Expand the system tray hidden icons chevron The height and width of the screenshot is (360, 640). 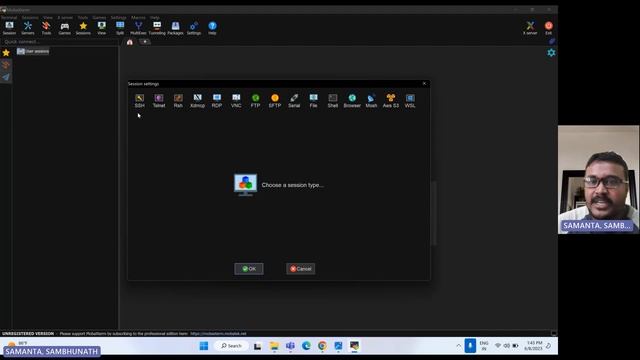coord(459,346)
